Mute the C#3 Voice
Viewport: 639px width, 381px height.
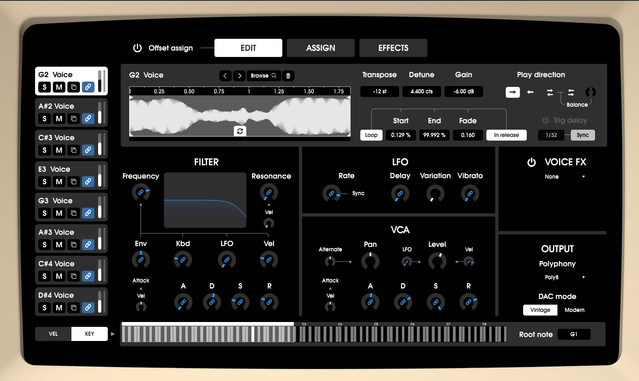pos(59,150)
